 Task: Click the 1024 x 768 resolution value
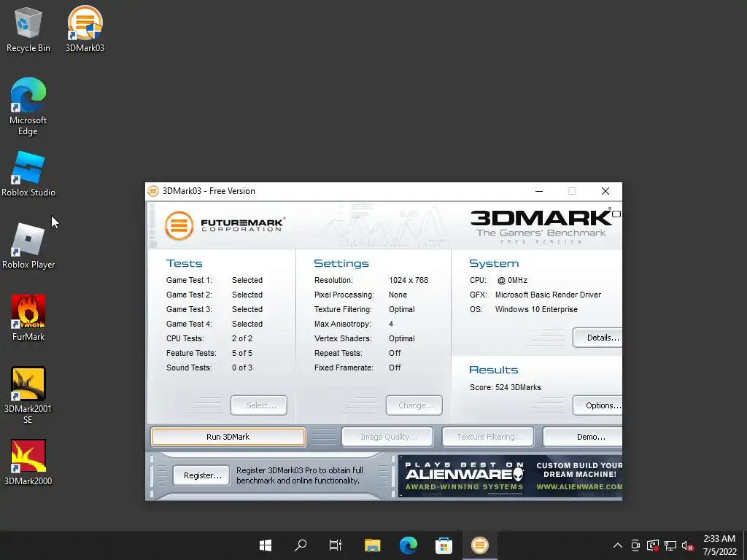point(409,280)
